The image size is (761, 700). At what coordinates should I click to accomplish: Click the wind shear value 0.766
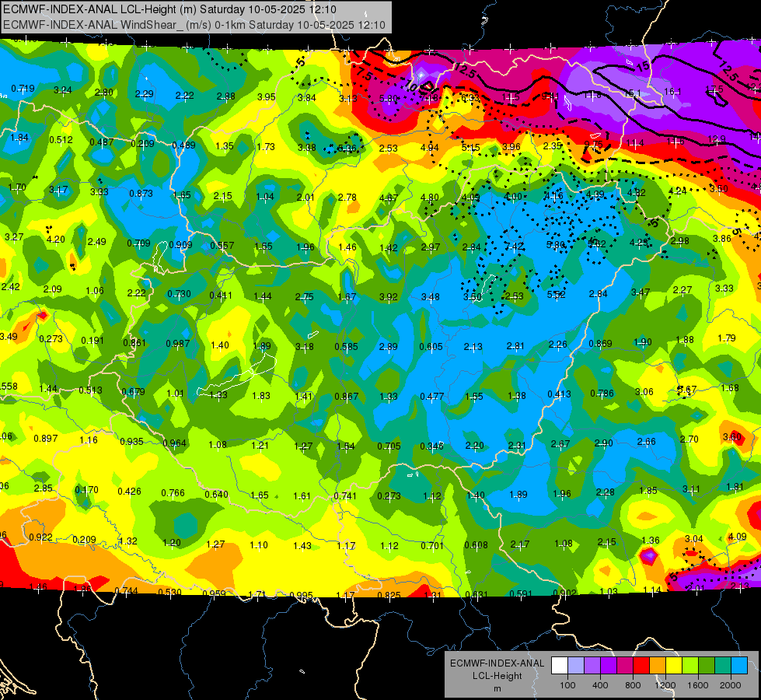click(x=173, y=492)
